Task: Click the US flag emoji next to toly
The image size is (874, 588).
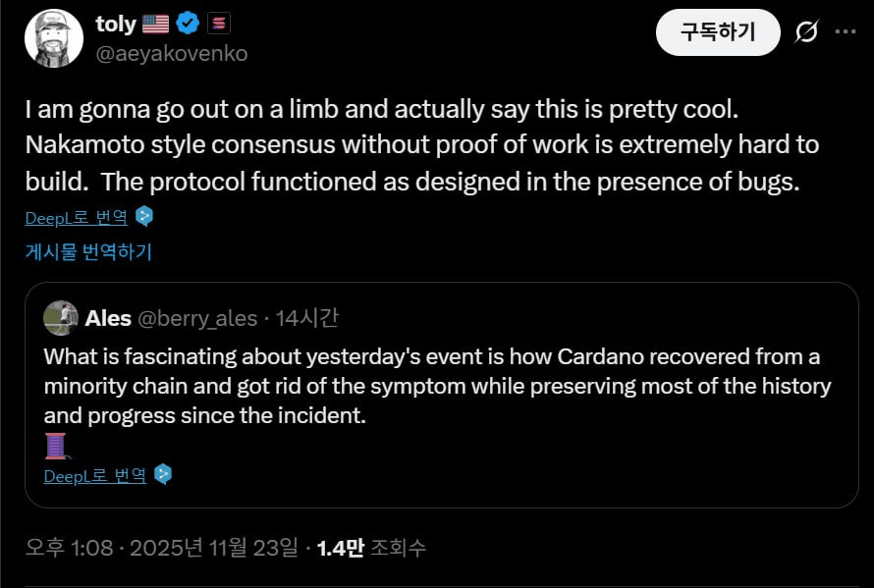Action: pos(156,25)
